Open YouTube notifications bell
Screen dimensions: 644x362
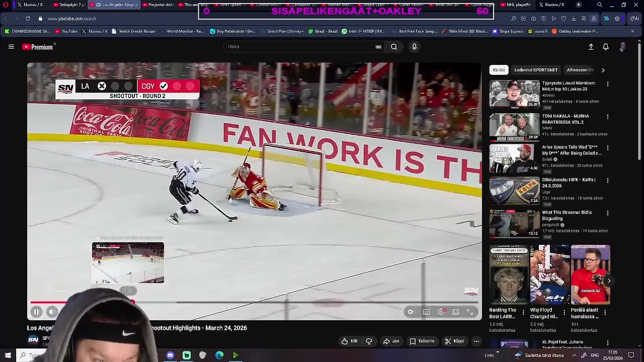point(606,47)
